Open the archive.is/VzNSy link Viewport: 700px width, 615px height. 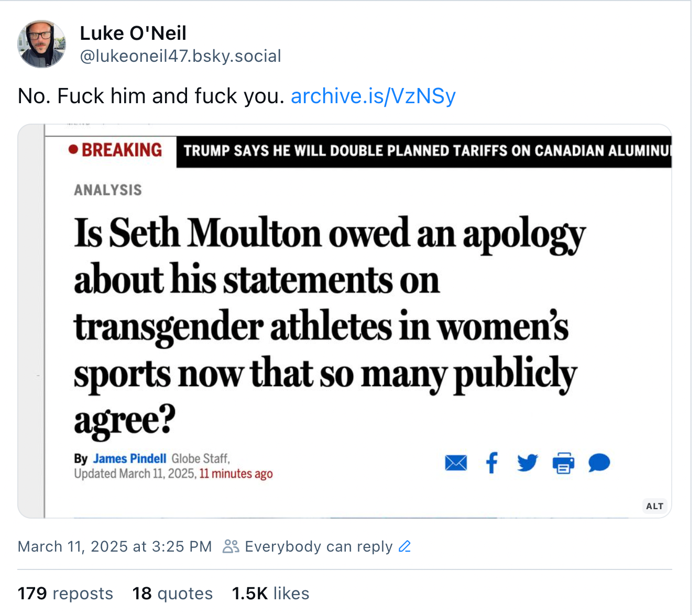pyautogui.click(x=373, y=96)
